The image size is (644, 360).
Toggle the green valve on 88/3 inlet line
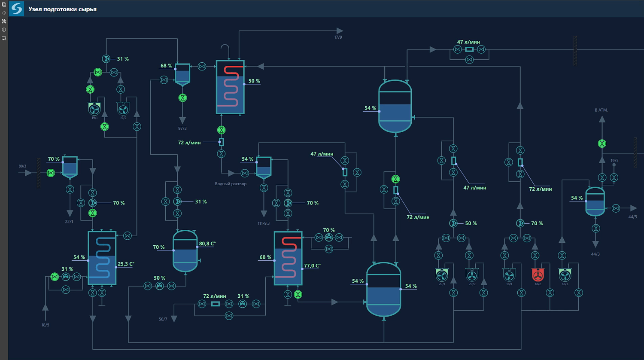pos(51,173)
